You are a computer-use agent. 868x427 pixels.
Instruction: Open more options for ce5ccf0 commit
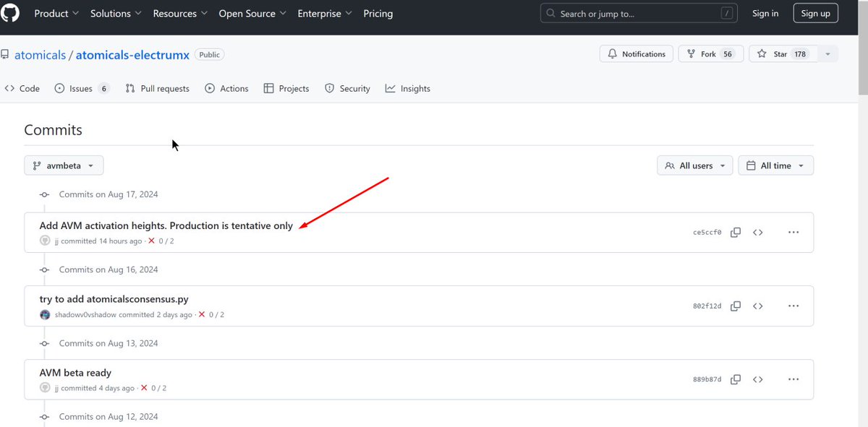(793, 233)
